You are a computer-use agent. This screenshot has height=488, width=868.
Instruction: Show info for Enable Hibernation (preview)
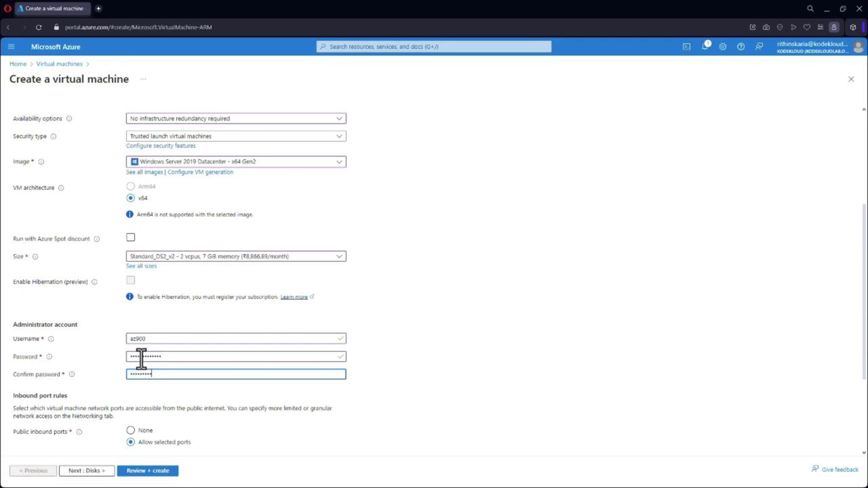click(94, 282)
